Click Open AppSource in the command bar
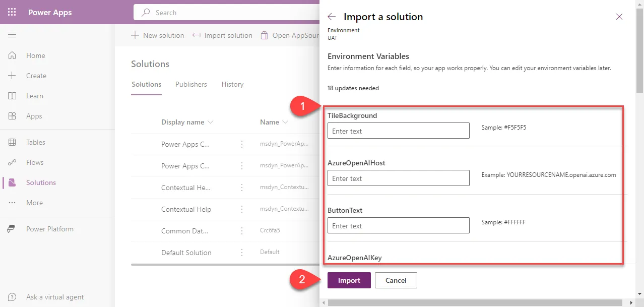 [x=290, y=35]
